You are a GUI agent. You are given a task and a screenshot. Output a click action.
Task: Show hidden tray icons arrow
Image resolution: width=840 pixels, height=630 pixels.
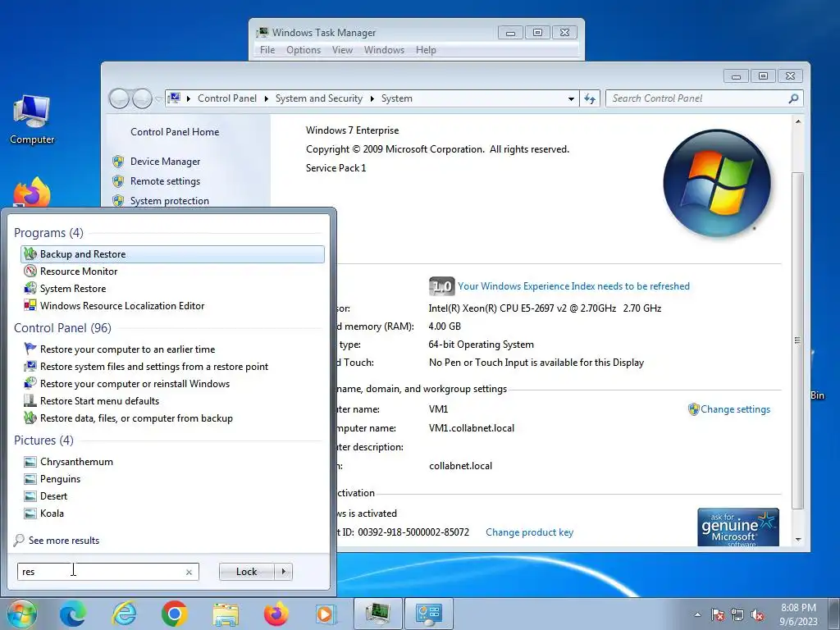697,614
